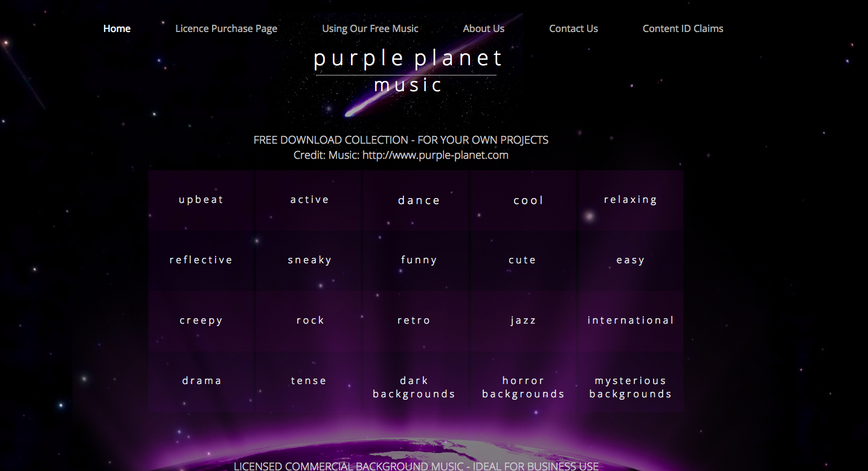The width and height of the screenshot is (868, 471).
Task: Select the active music category
Action: click(x=309, y=200)
